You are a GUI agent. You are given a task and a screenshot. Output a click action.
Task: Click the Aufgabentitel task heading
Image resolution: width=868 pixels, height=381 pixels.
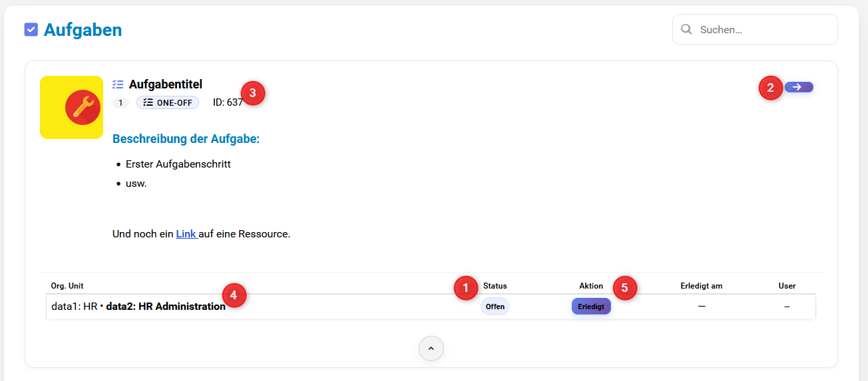coord(166,84)
